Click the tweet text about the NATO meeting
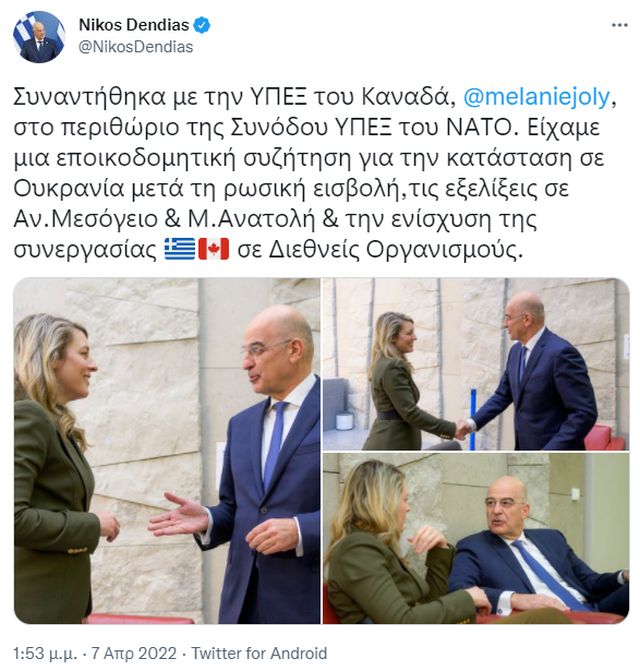The image size is (640, 671). pos(314,173)
